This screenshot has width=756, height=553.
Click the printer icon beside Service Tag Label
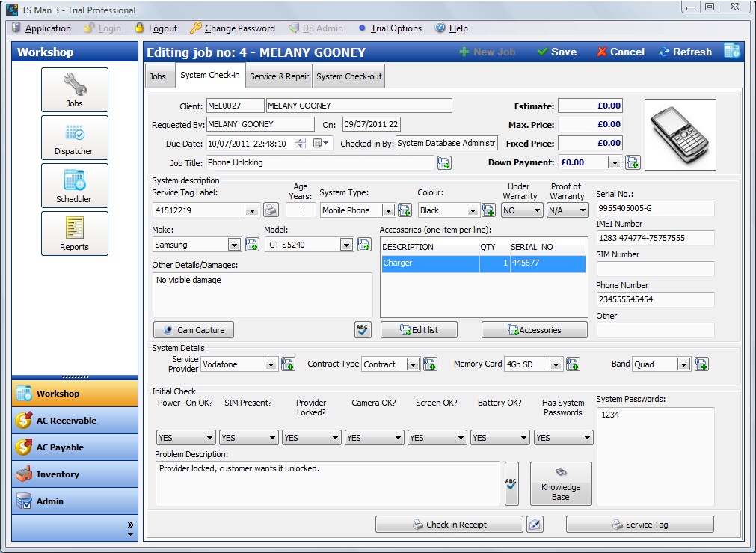click(x=271, y=210)
